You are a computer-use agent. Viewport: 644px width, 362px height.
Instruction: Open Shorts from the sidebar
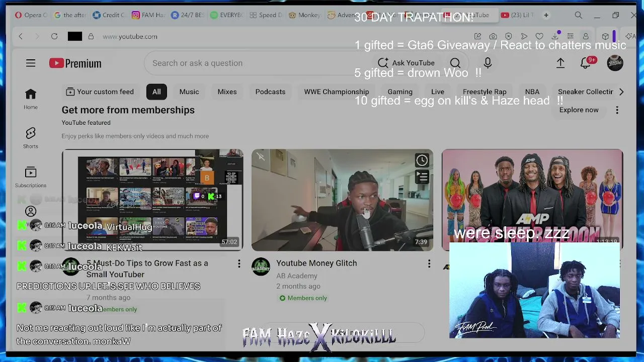(31, 137)
